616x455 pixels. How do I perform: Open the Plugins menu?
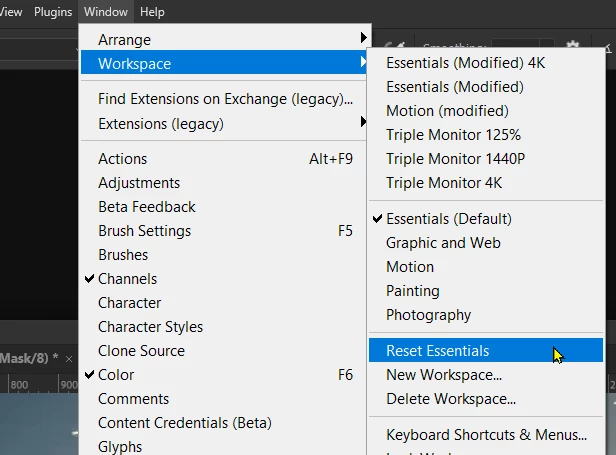click(53, 12)
